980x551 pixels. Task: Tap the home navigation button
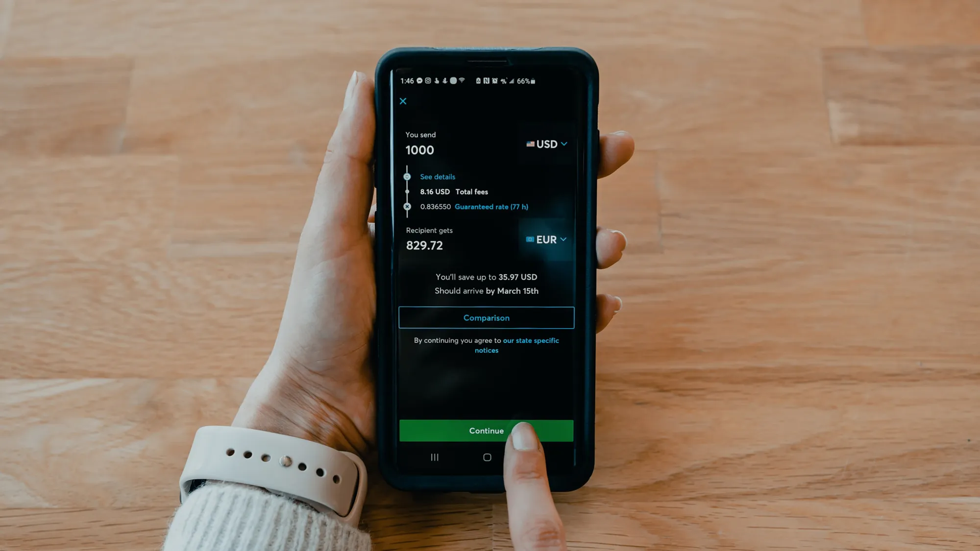[x=486, y=457]
